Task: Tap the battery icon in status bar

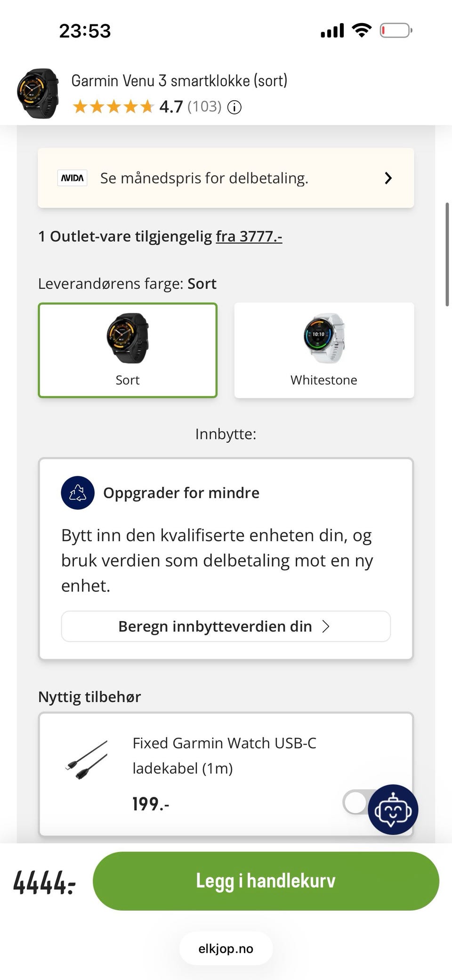Action: [x=396, y=31]
